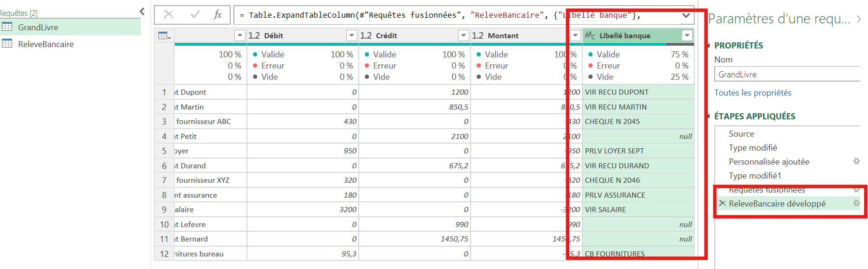
Task: Open the Montant column filter dropdown
Action: click(x=575, y=35)
